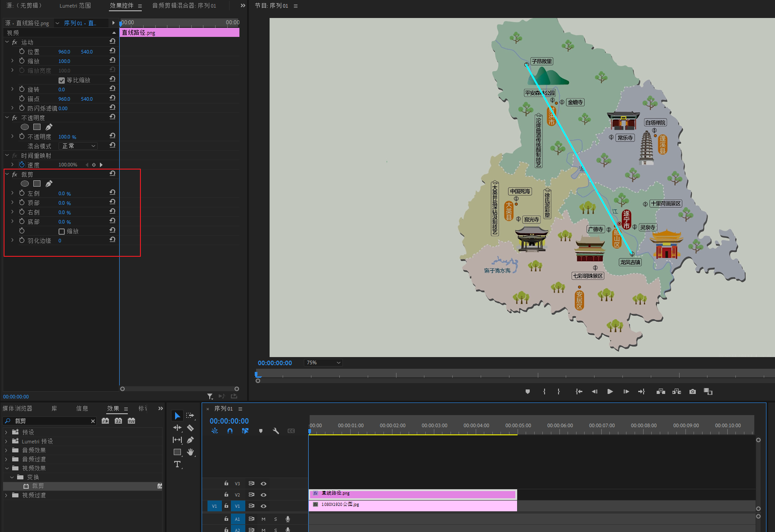Open the Media Browser tab
775x532 pixels.
pos(18,408)
